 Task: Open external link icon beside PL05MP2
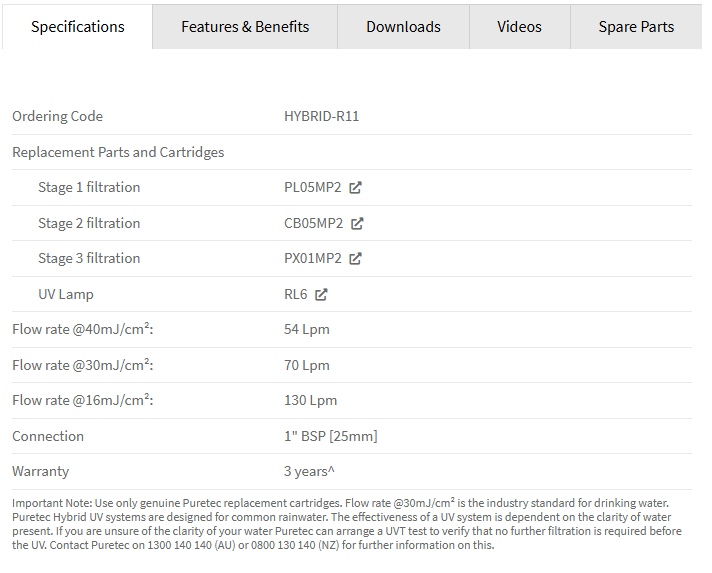pyautogui.click(x=355, y=188)
